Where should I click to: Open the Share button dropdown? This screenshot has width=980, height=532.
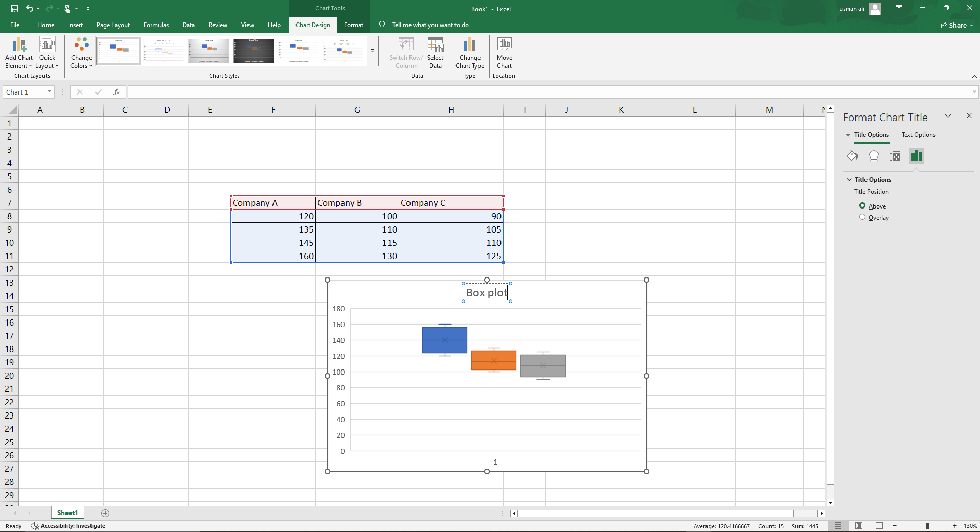pos(957,25)
